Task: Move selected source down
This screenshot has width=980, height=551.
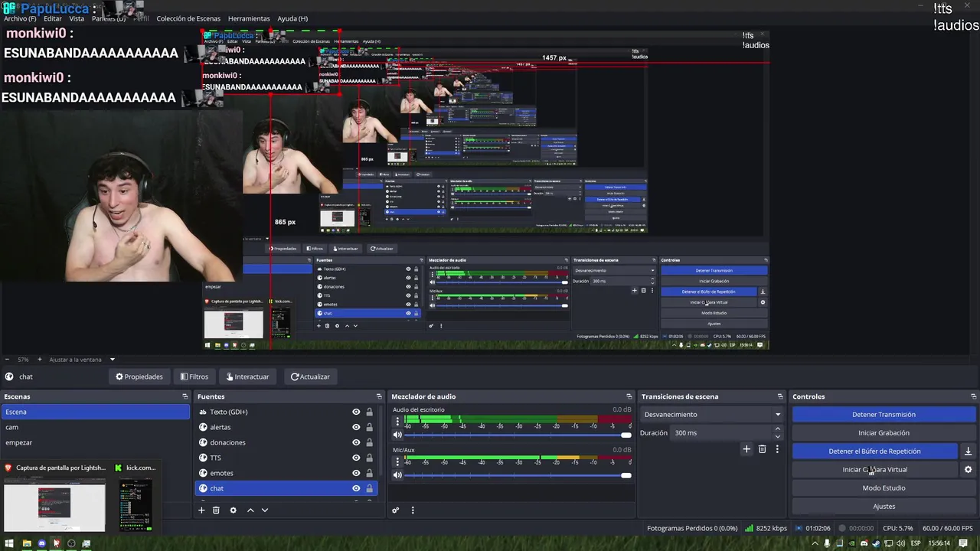Action: click(265, 510)
